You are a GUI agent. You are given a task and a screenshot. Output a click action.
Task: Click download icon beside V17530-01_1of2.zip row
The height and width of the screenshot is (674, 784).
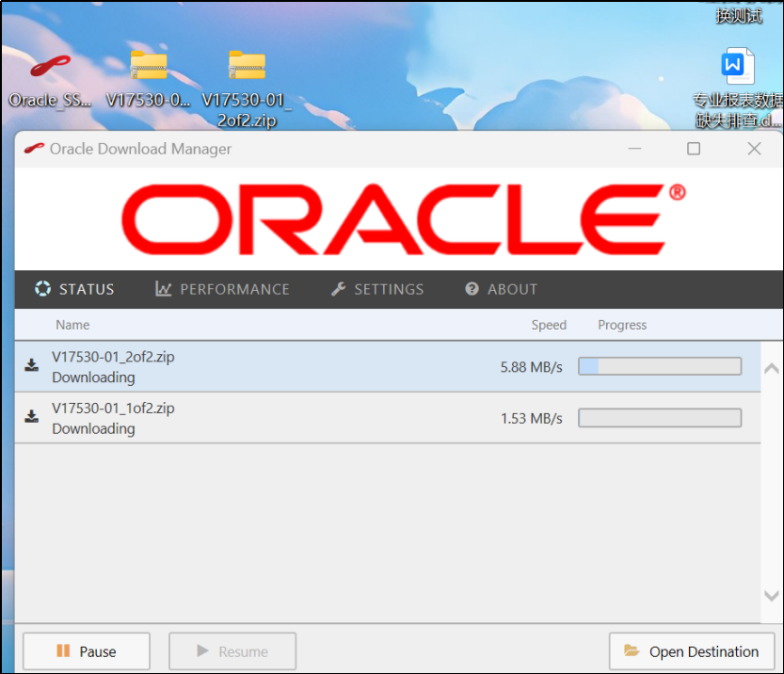tap(31, 416)
